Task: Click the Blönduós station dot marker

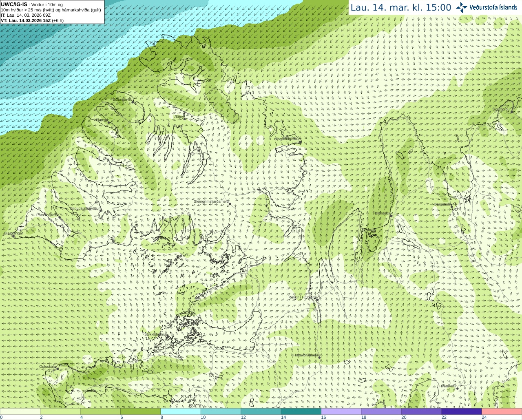Action: 391,216
